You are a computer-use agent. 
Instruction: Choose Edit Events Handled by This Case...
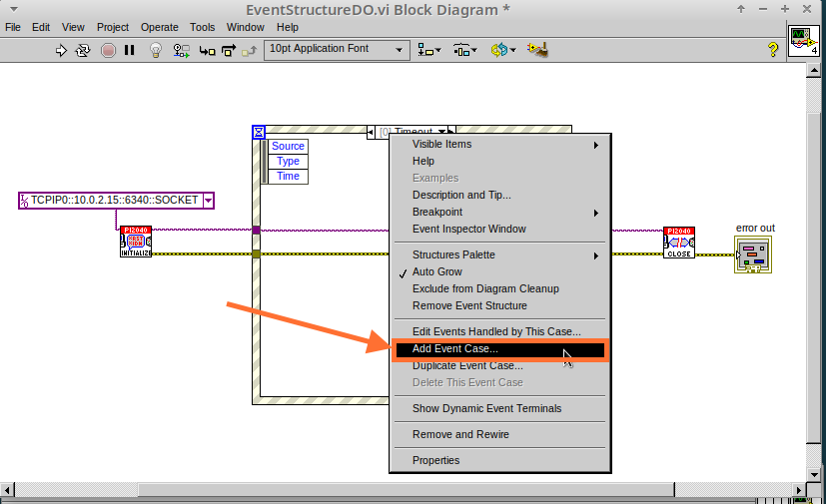(500, 331)
